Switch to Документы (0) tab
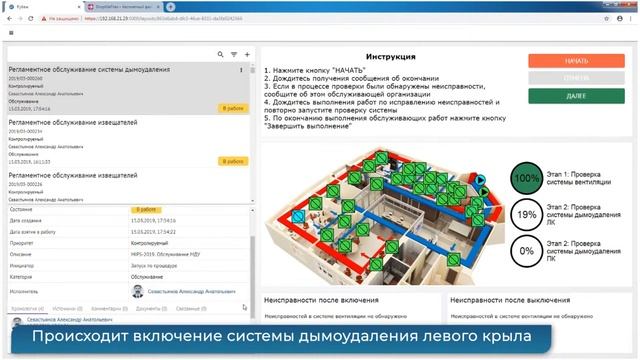640x360 pixels. [151, 309]
